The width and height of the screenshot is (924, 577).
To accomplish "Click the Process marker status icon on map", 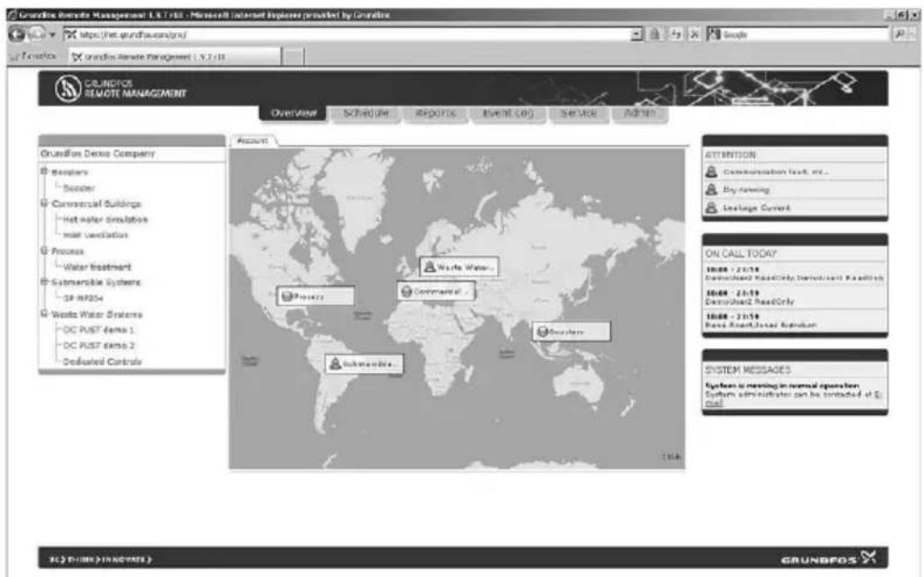I will [287, 296].
